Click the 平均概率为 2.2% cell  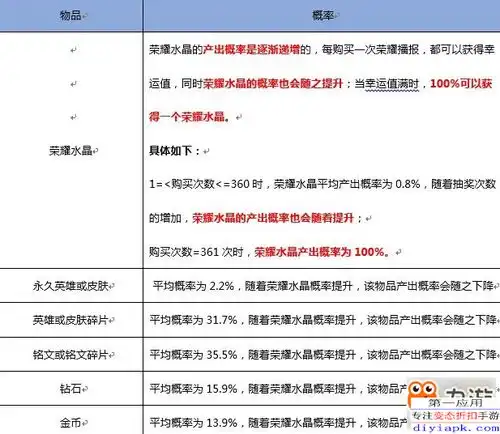[322, 286]
